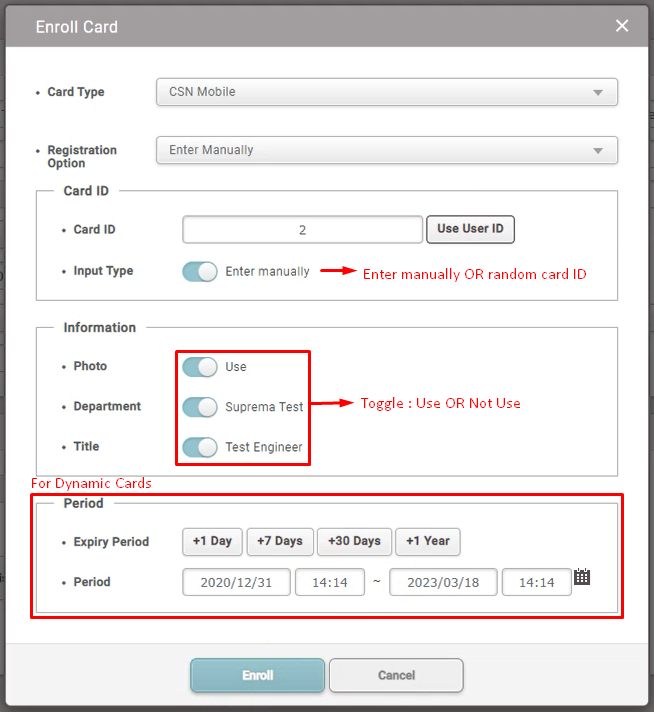Image resolution: width=654 pixels, height=712 pixels.
Task: Open the calendar icon next to Period
Action: click(582, 577)
